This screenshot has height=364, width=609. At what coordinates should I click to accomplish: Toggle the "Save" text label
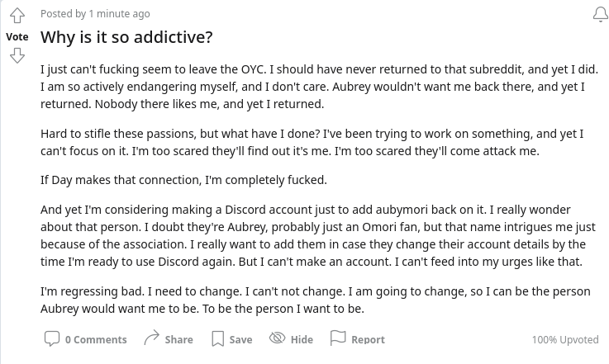click(x=240, y=339)
